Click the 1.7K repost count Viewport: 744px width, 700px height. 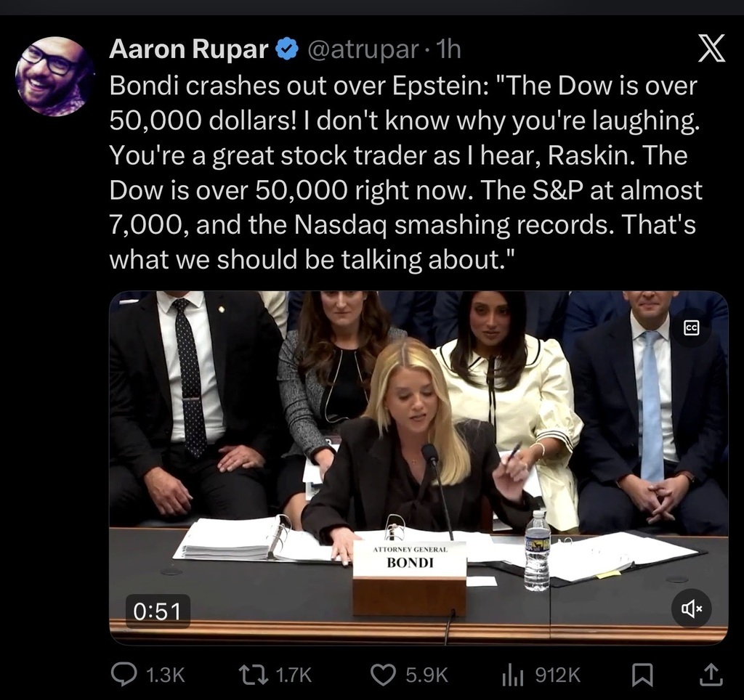point(294,675)
